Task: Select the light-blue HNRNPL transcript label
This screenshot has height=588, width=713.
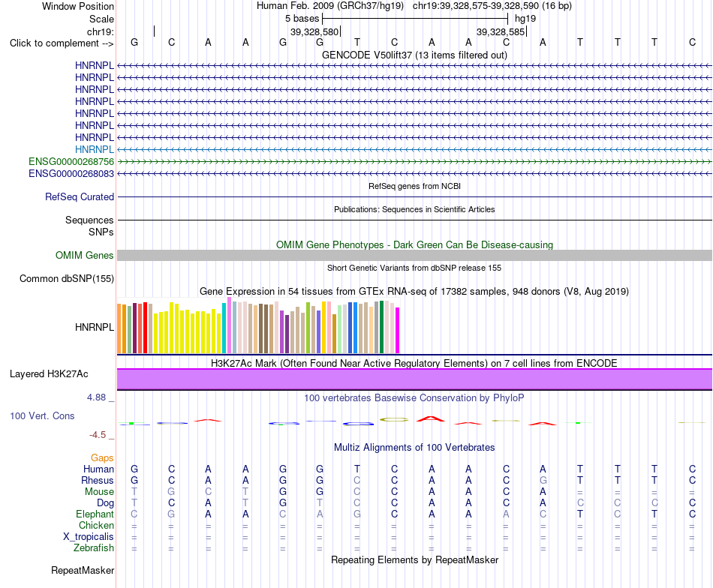Action: tap(94, 149)
